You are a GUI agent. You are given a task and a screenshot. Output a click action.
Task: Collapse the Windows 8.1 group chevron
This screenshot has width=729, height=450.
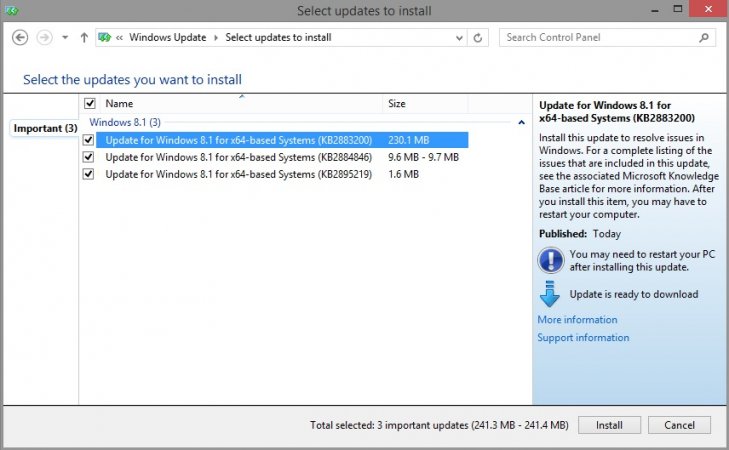[x=521, y=122]
